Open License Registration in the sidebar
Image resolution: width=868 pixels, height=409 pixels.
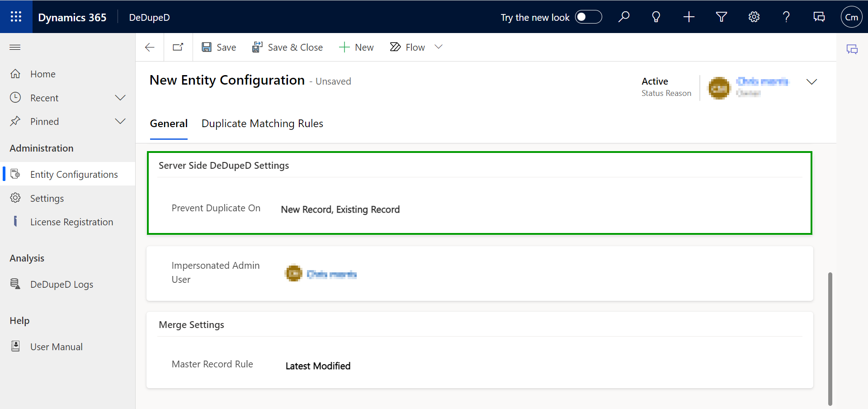coord(68,222)
